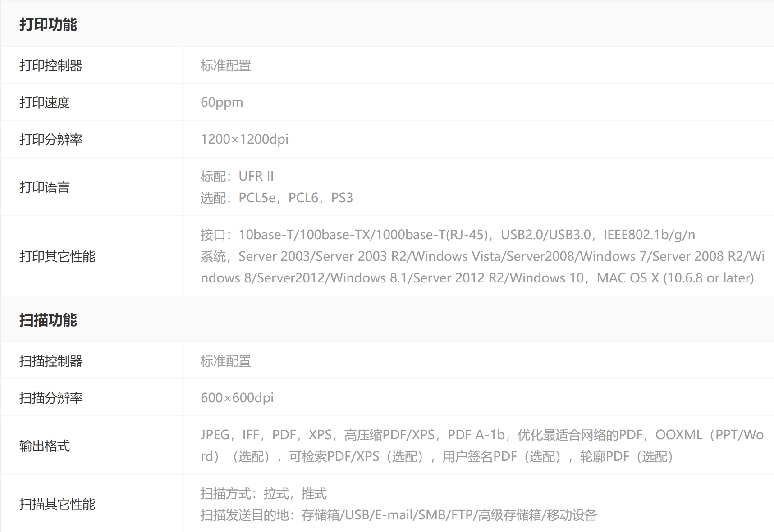Click the 扫描发送目的地 destinations text line
774x532 pixels.
coord(398,515)
